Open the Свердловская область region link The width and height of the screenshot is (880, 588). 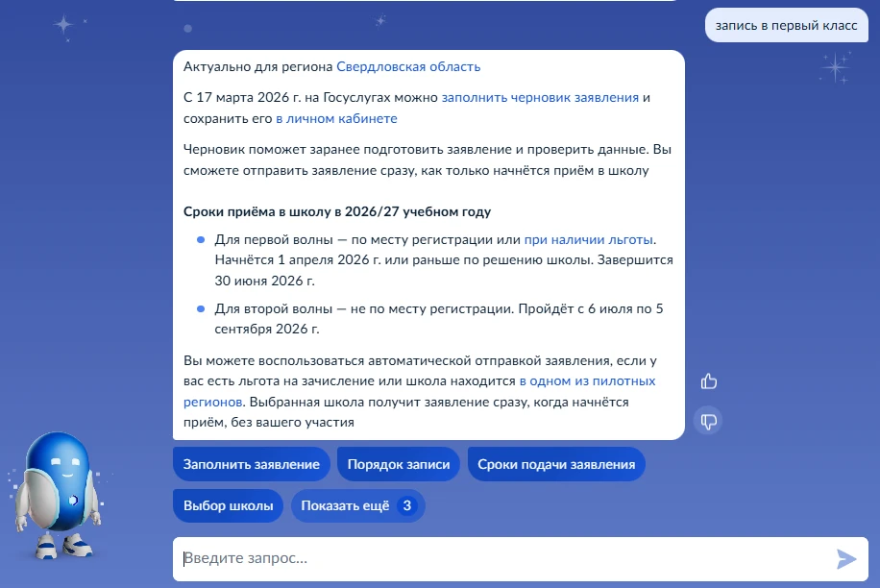point(408,67)
